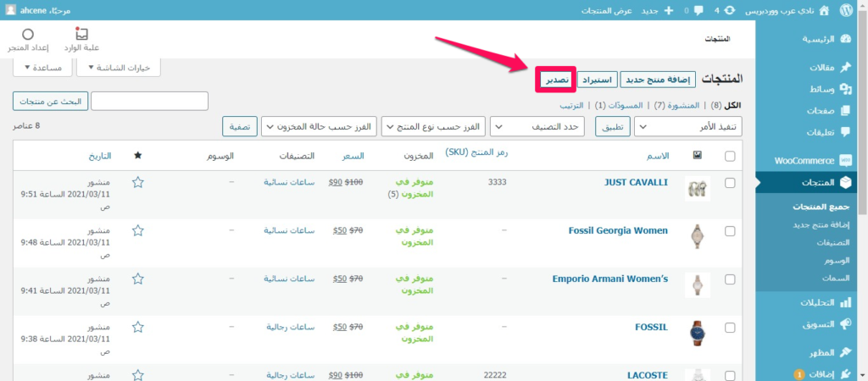
Task: Click the WooCommerce sidebar icon
Action: tap(845, 160)
